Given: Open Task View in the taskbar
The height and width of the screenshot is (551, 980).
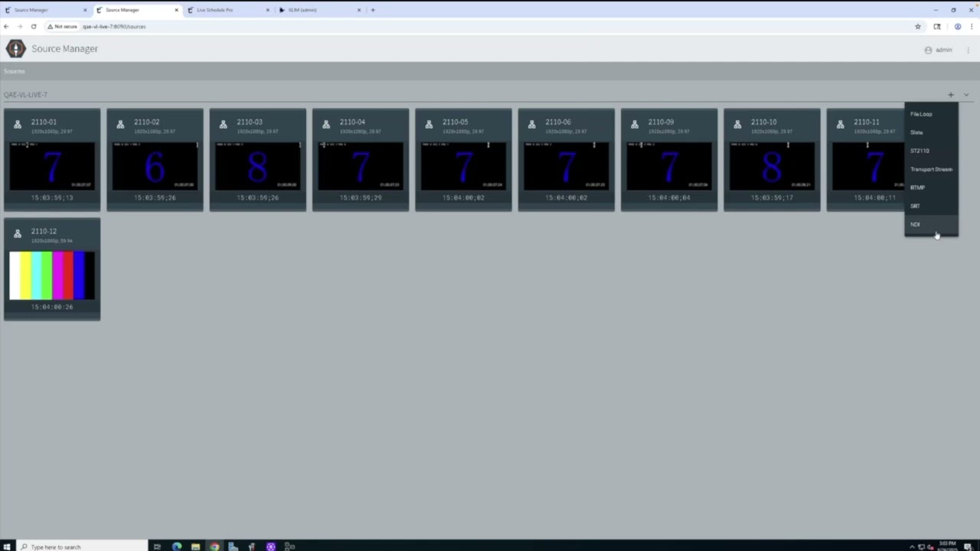Looking at the screenshot, I should (x=157, y=546).
